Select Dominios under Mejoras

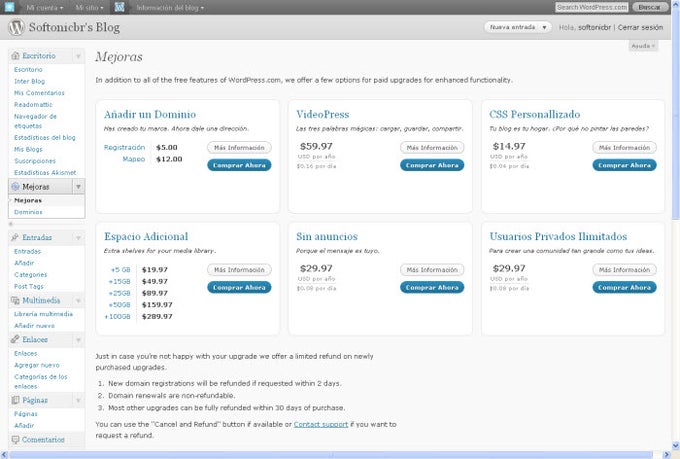click(28, 212)
